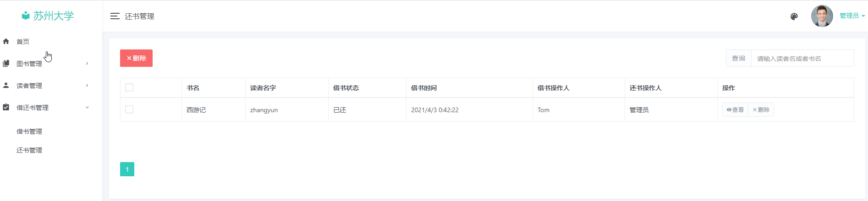
Task: Select all rows with header checkbox
Action: 129,87
